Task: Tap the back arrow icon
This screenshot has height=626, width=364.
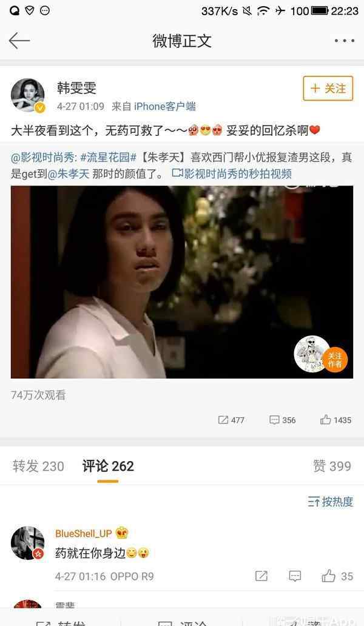Action: tap(19, 41)
